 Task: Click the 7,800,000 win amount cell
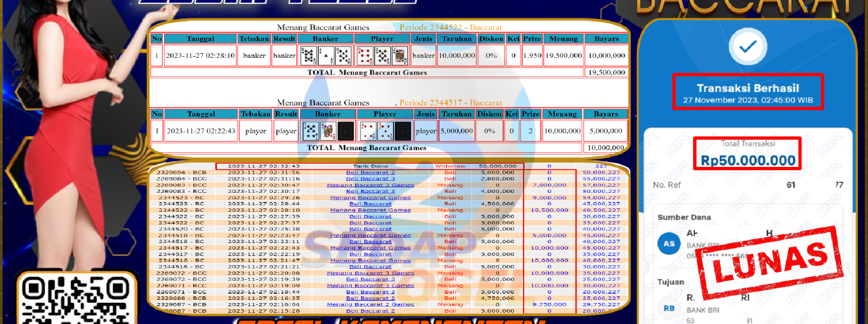coord(550,185)
